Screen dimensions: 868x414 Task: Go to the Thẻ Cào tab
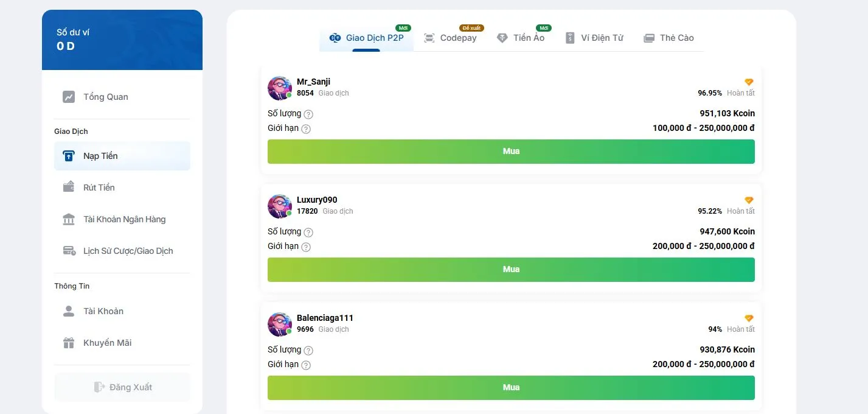[668, 38]
